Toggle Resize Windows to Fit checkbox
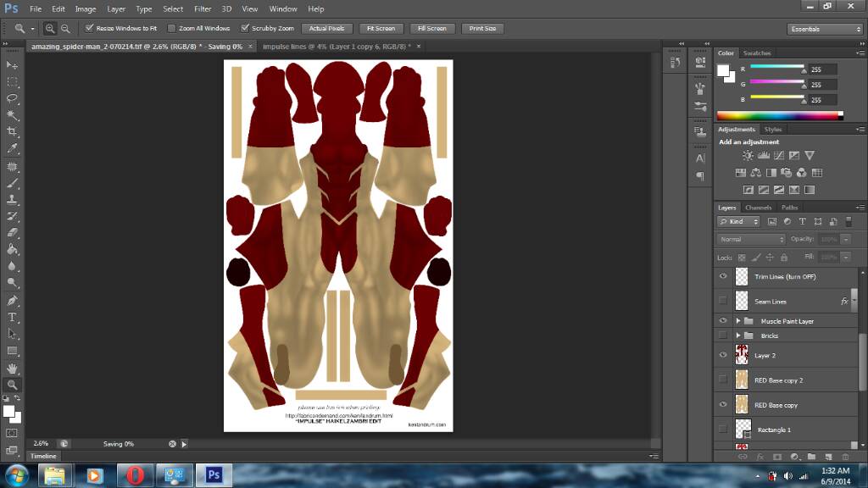This screenshot has width=868, height=488. [x=89, y=28]
